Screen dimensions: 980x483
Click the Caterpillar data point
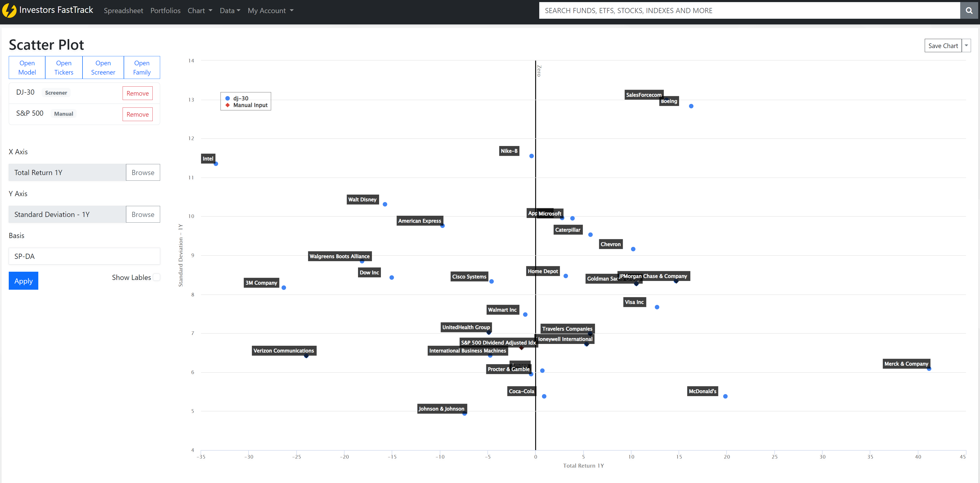pos(590,235)
